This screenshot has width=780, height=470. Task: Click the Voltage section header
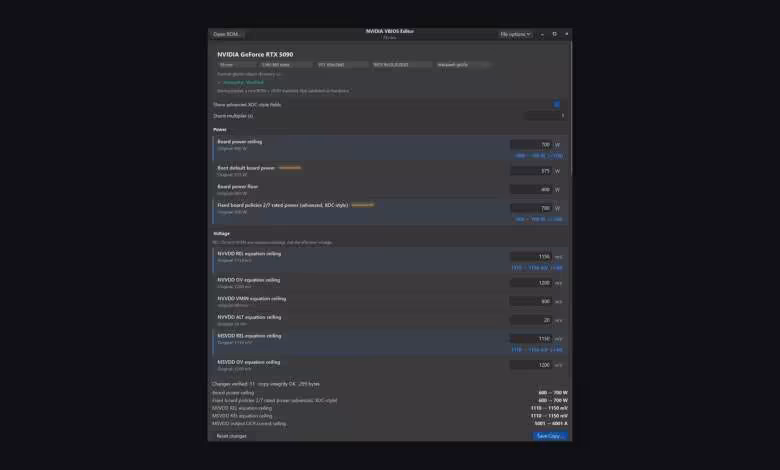[221, 233]
